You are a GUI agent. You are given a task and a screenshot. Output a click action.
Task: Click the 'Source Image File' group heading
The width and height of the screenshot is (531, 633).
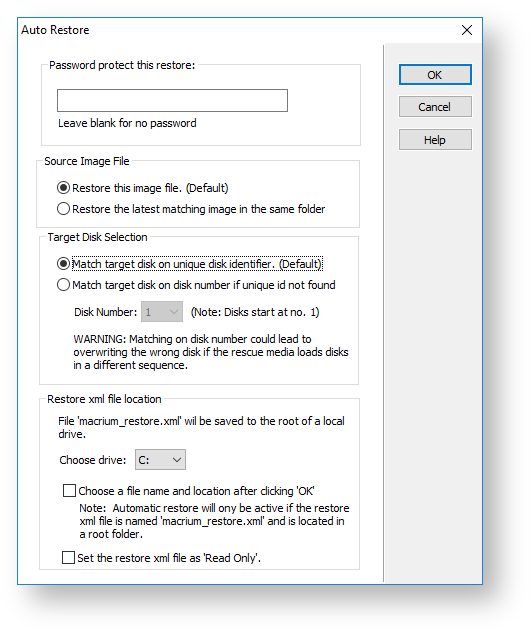(87, 161)
